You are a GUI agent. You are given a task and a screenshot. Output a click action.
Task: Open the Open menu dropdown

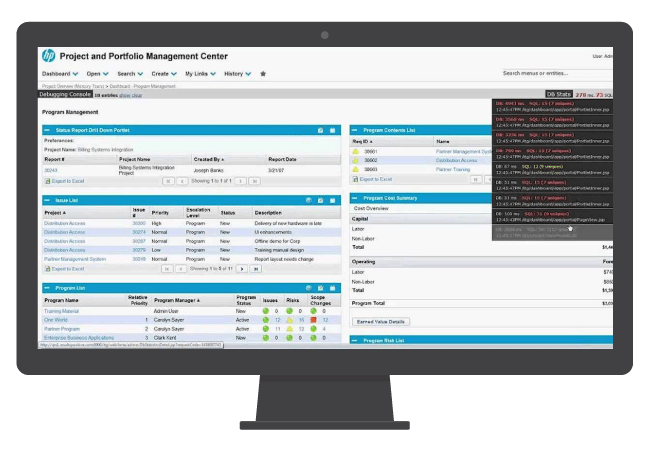[x=97, y=74]
